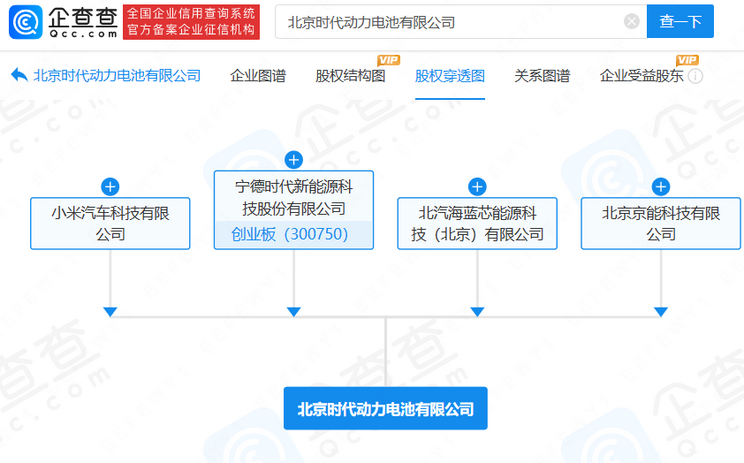The image size is (744, 463).
Task: Open the 股权结构图 tab
Action: click(x=350, y=76)
